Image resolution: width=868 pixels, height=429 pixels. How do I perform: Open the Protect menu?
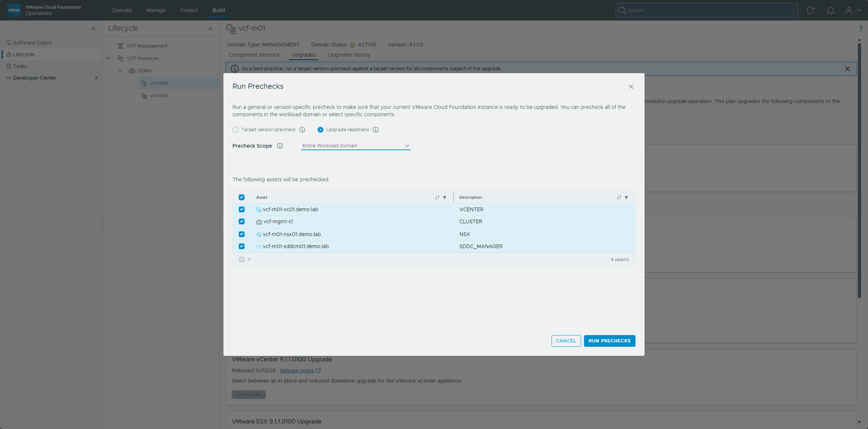[x=189, y=10]
